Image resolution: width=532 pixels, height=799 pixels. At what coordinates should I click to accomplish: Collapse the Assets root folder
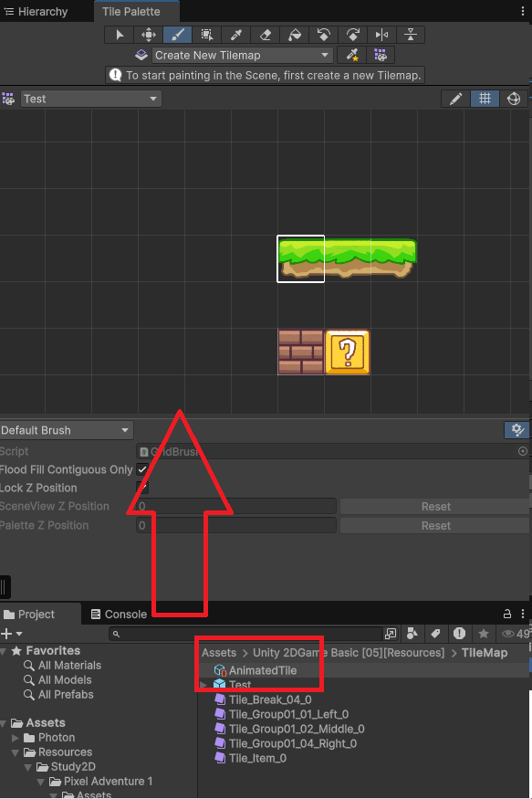coord(4,723)
